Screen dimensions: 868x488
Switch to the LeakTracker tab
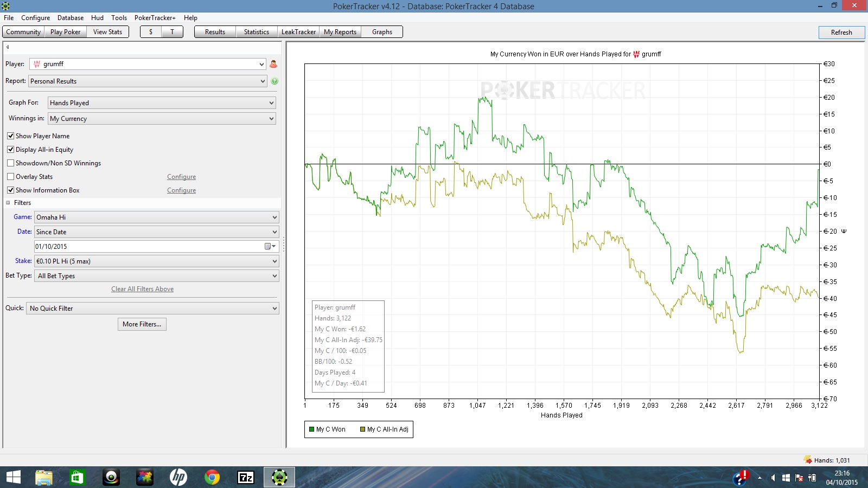298,32
